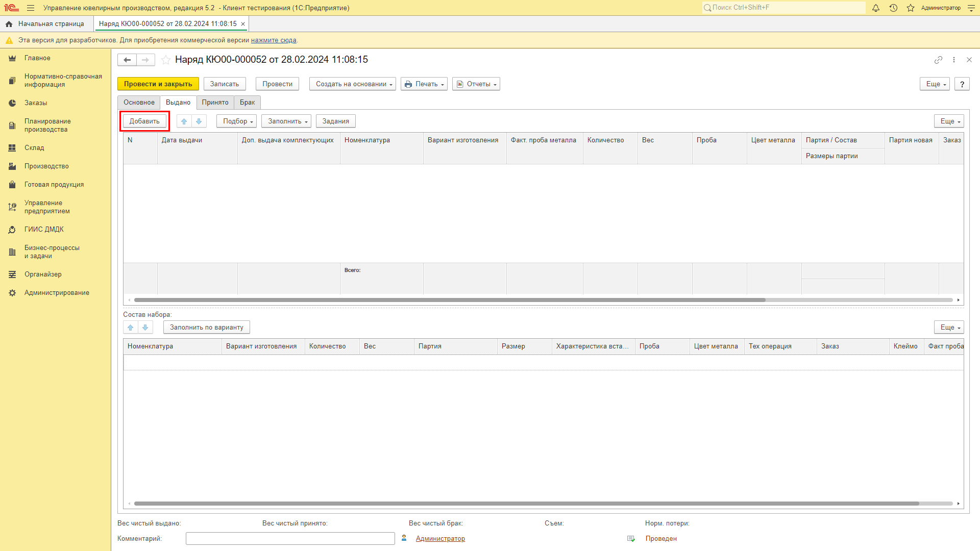Image resolution: width=980 pixels, height=551 pixels.
Task: Expand Еще menu of Состав набора
Action: (x=949, y=327)
